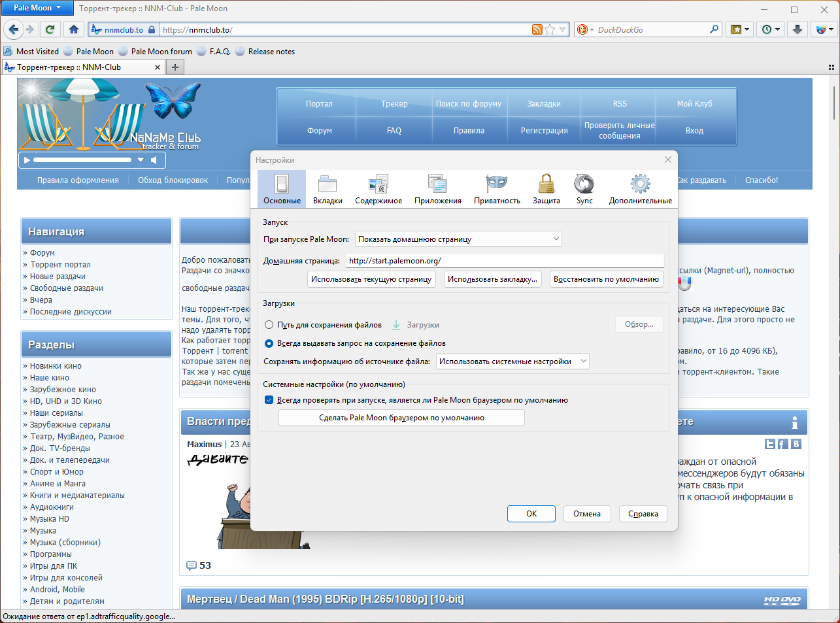
Task: Open 'Торрент портал' navigation link
Action: click(60, 265)
